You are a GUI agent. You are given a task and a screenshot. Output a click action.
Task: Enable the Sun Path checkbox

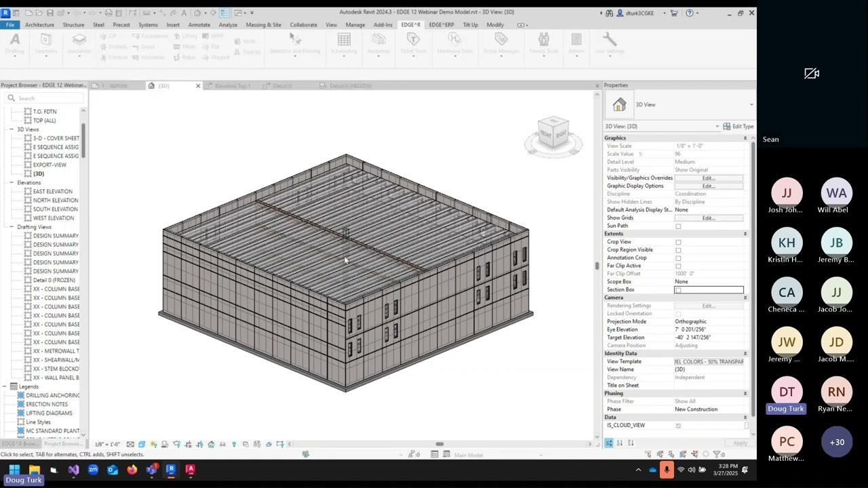678,226
